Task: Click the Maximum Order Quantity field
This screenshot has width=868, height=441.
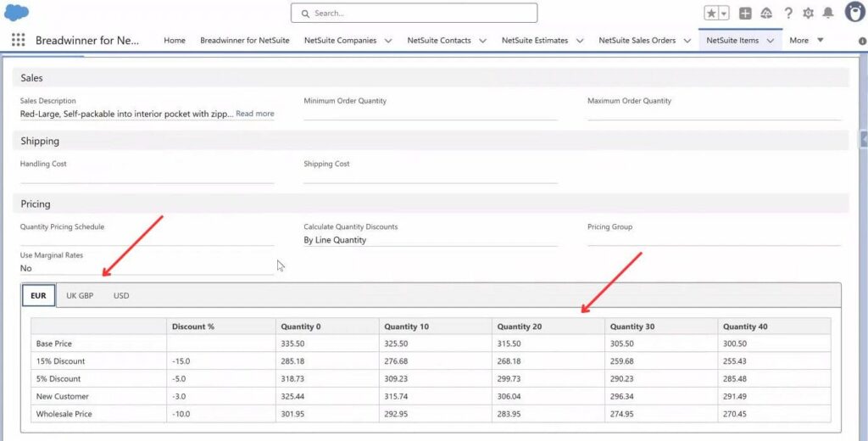Action: (x=714, y=109)
